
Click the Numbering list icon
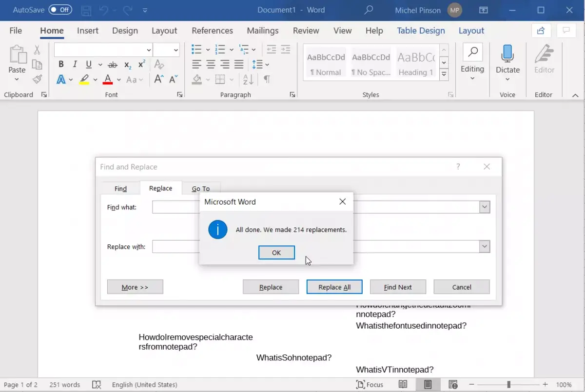pyautogui.click(x=220, y=50)
